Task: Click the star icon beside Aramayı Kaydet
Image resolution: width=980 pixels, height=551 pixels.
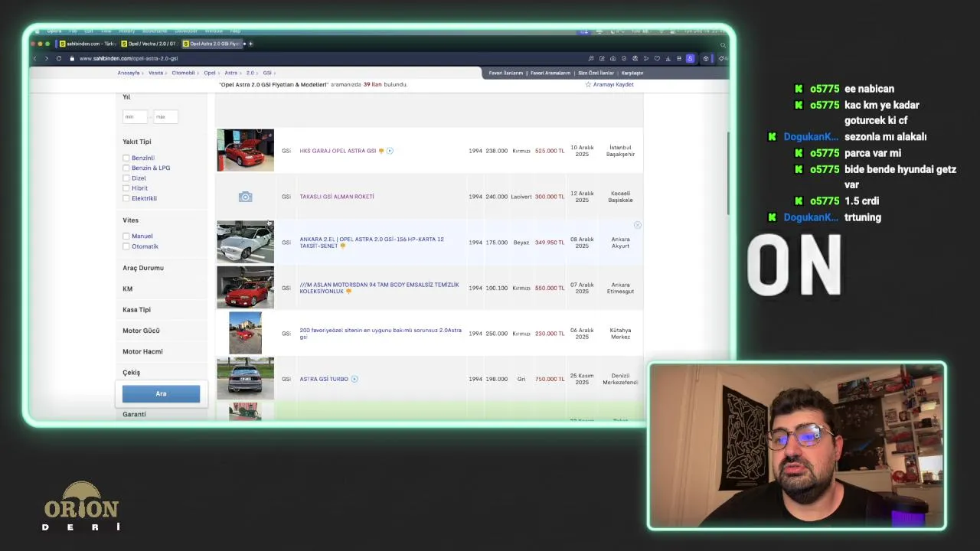Action: tap(588, 85)
